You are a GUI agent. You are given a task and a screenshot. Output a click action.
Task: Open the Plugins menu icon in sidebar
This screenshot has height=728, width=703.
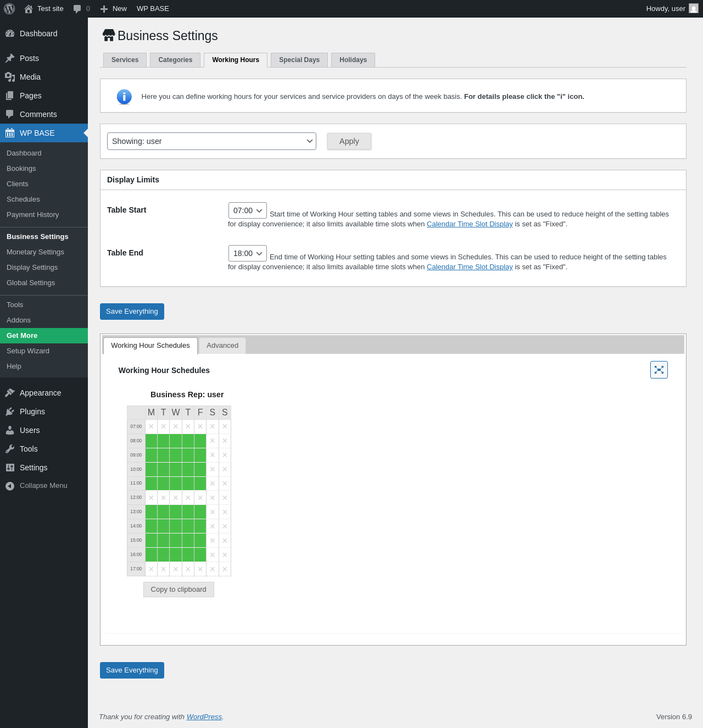[x=10, y=412]
